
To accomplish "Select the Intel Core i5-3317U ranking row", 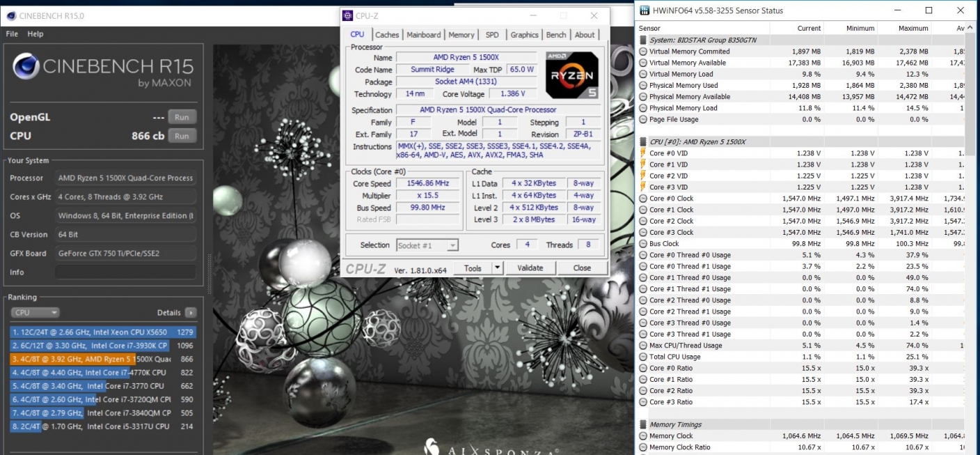I will [x=103, y=426].
